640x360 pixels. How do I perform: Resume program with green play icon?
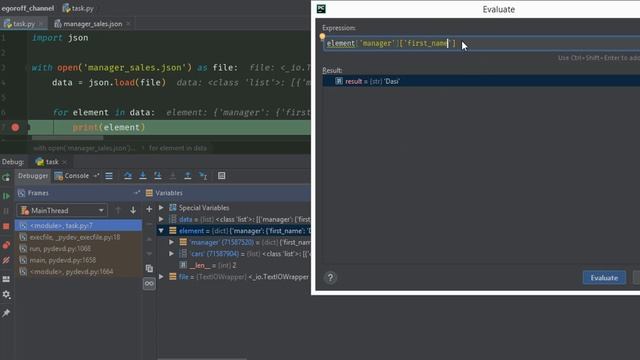6,196
